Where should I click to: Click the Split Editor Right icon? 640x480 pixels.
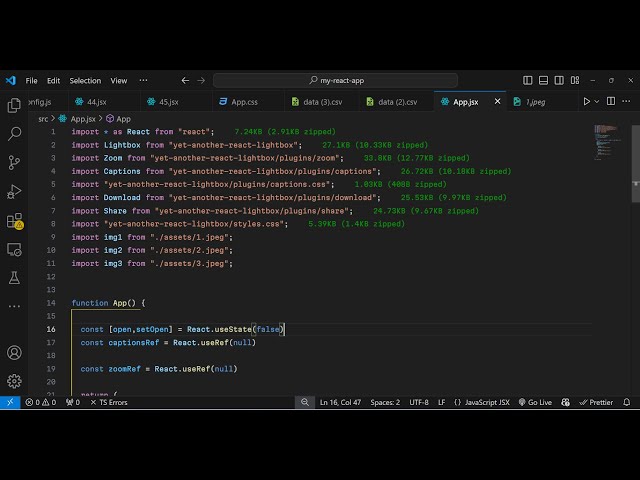tap(612, 101)
